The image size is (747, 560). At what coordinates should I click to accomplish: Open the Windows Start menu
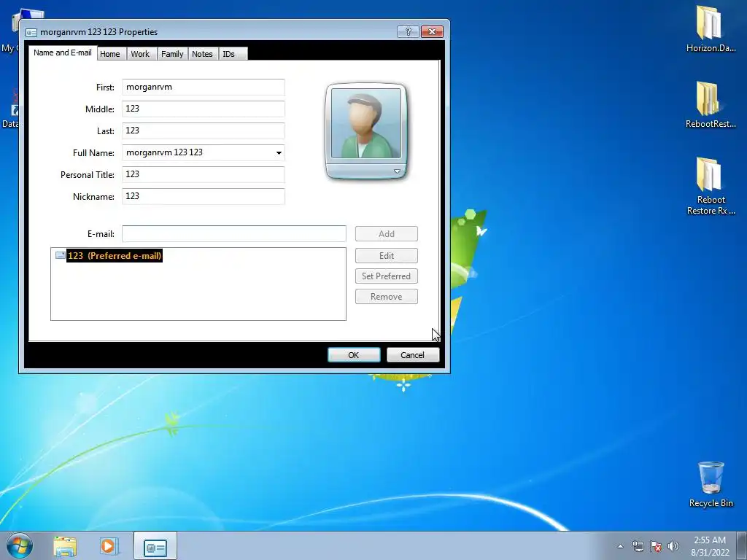tap(20, 545)
